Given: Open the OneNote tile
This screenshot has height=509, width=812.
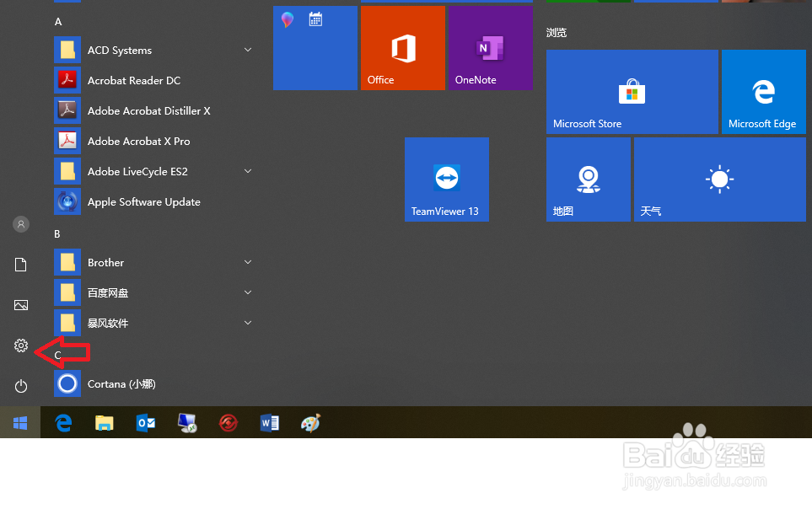Looking at the screenshot, I should (491, 48).
